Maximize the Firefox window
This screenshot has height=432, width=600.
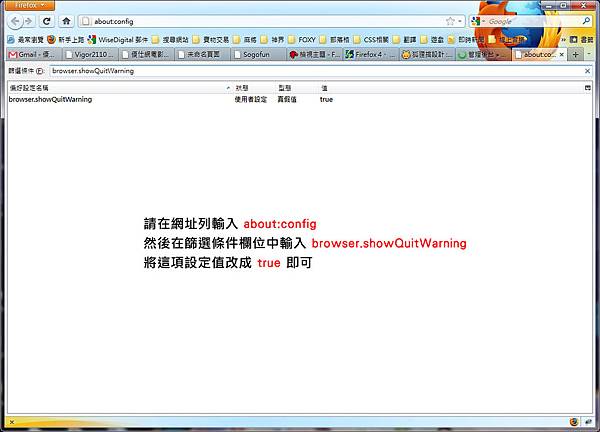tap(563, 5)
